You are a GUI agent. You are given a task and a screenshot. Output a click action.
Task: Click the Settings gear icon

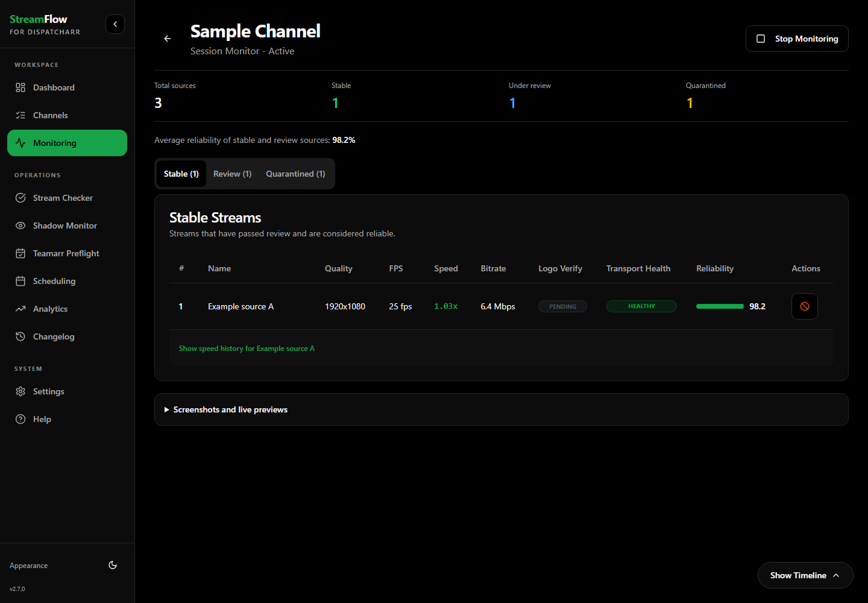pos(20,391)
